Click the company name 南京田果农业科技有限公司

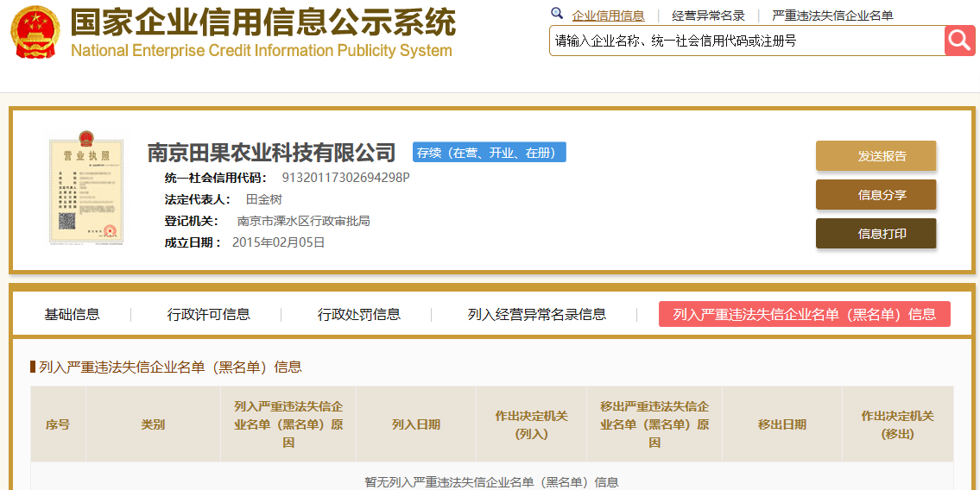272,153
